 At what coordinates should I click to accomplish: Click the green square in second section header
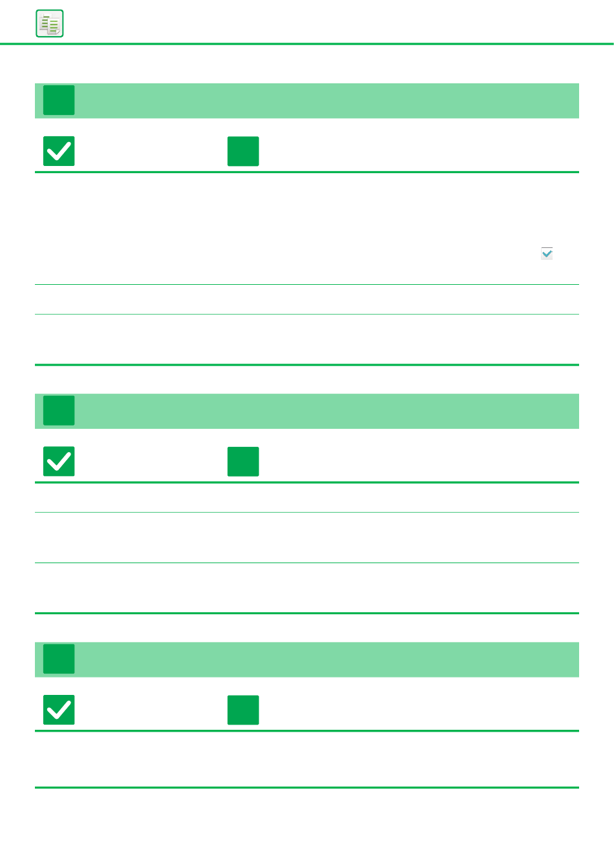tap(59, 411)
